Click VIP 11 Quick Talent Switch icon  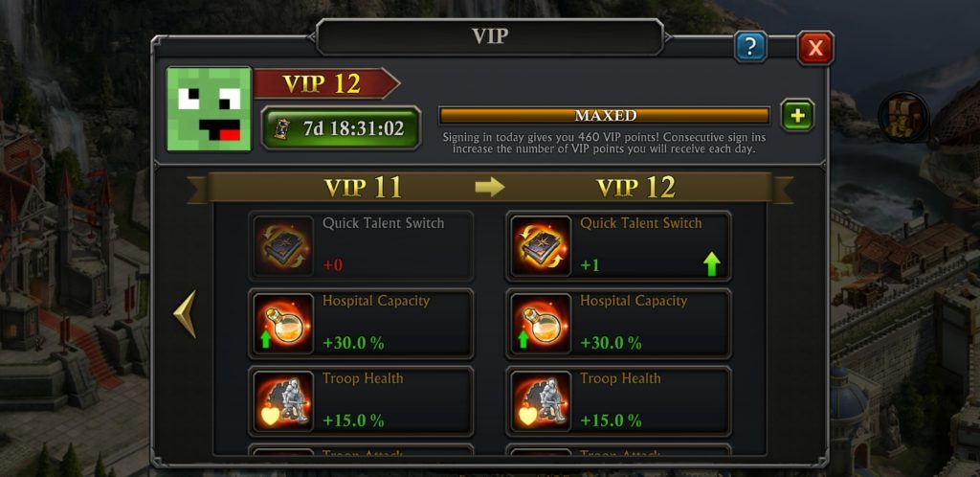point(283,246)
